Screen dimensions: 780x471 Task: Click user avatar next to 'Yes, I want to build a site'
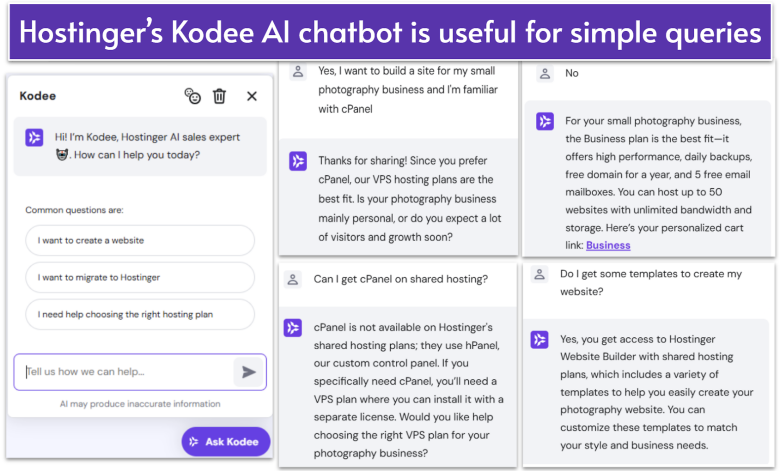[x=298, y=72]
